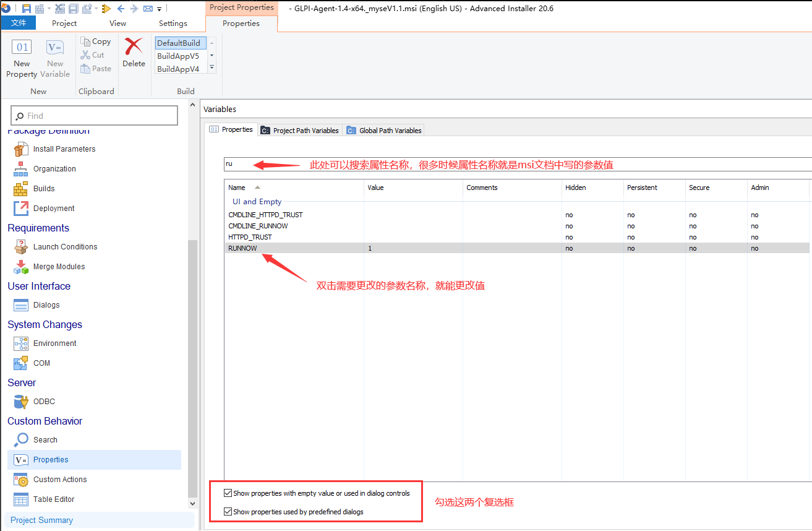Open the Environment page

(54, 343)
